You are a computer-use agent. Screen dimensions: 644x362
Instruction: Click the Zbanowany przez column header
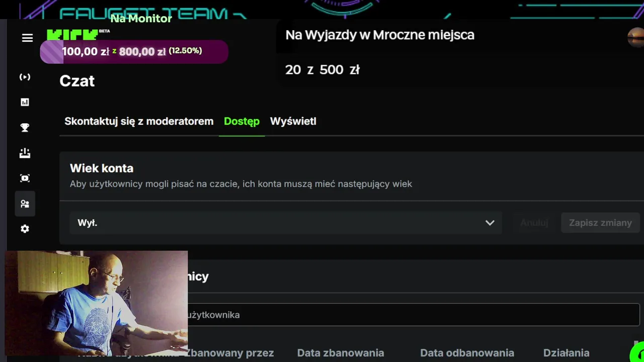point(229,353)
